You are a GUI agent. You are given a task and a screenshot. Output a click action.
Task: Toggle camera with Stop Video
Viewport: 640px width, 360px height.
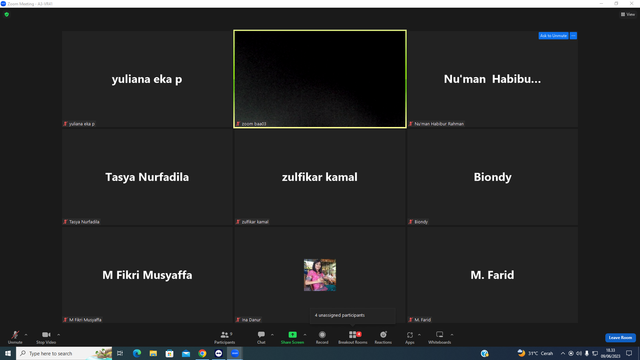[46, 338]
